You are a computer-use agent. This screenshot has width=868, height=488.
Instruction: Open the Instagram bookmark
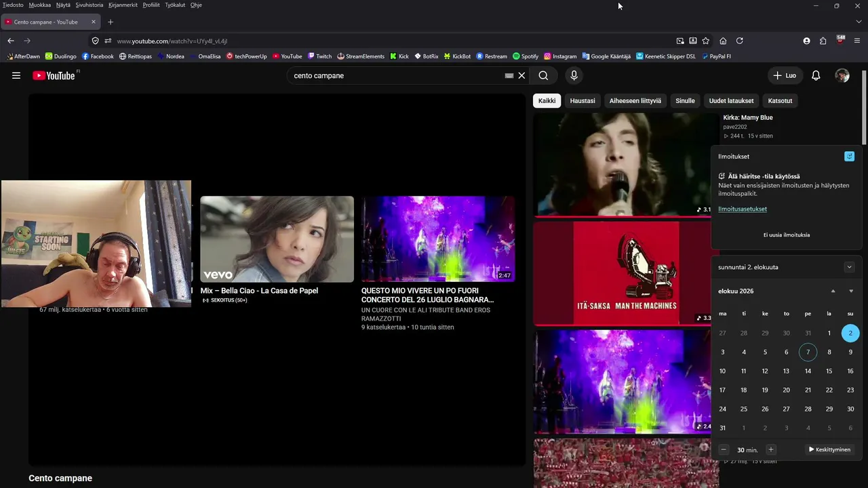pyautogui.click(x=560, y=56)
